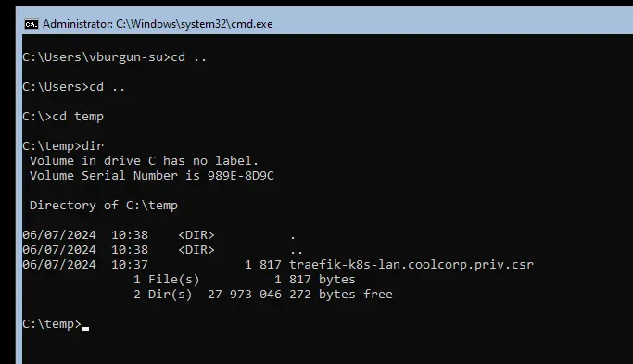Click the '1 817' file size next to filename
The width and height of the screenshot is (633, 364).
click(263, 265)
